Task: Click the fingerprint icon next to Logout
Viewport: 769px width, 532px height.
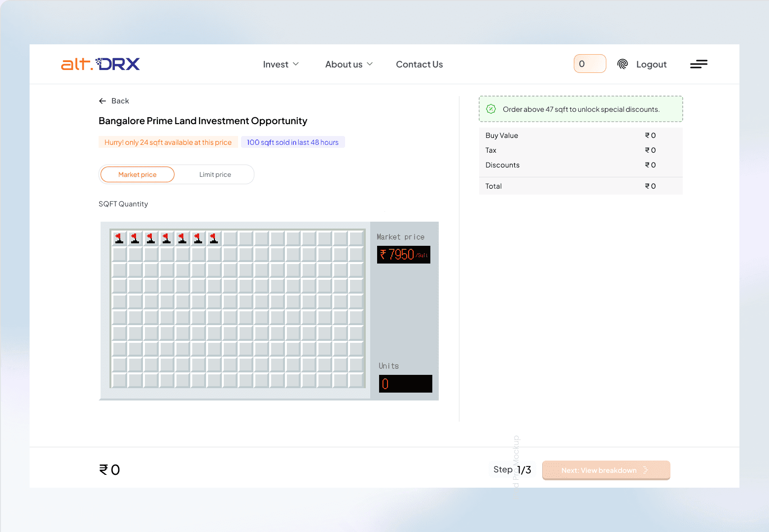Action: coord(623,64)
